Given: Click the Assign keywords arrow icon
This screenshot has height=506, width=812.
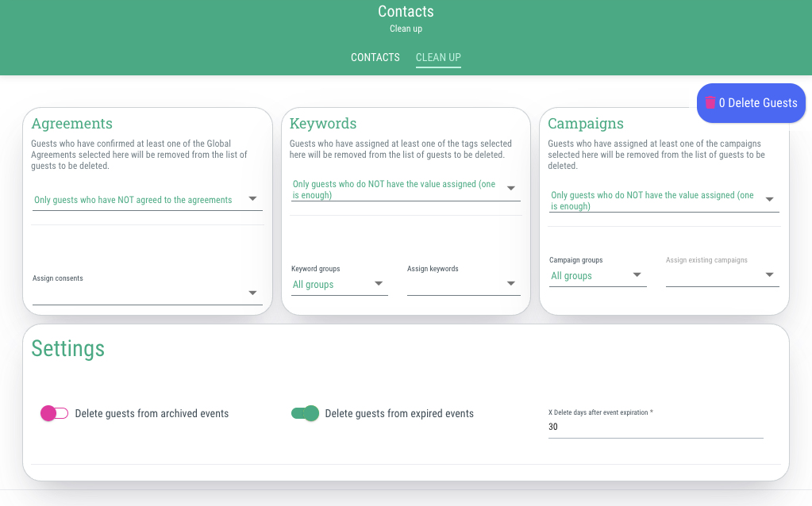Looking at the screenshot, I should (510, 283).
